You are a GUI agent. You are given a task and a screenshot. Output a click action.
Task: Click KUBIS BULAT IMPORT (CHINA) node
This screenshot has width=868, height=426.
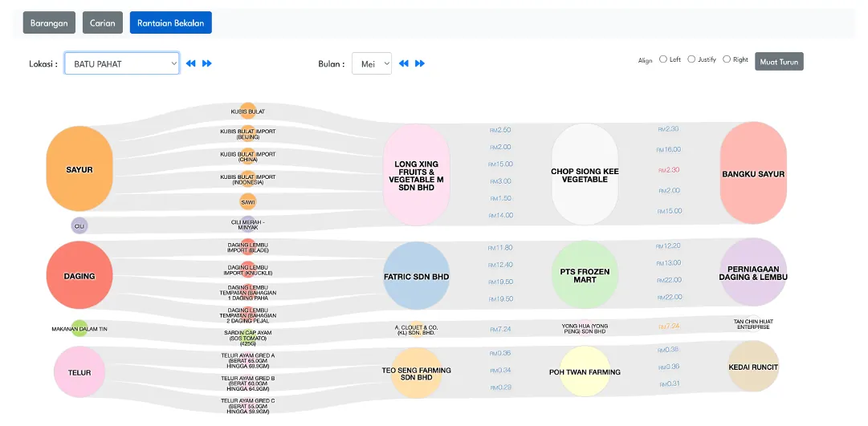click(248, 156)
